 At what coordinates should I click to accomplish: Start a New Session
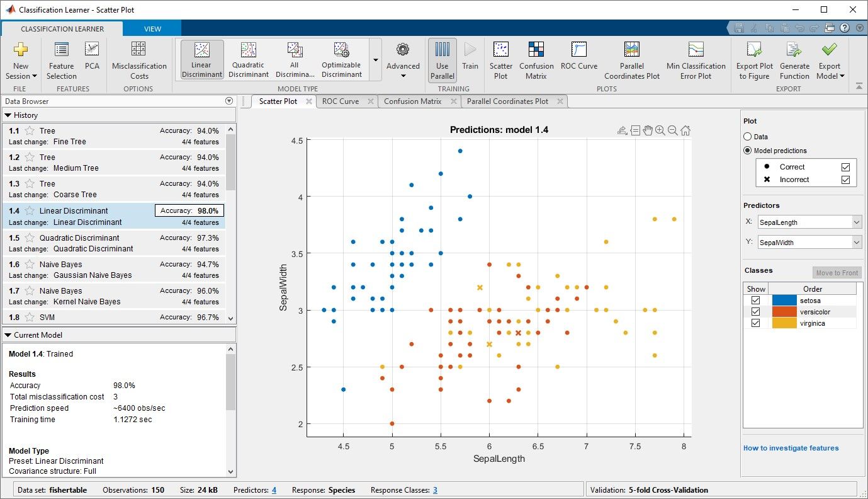(21, 60)
